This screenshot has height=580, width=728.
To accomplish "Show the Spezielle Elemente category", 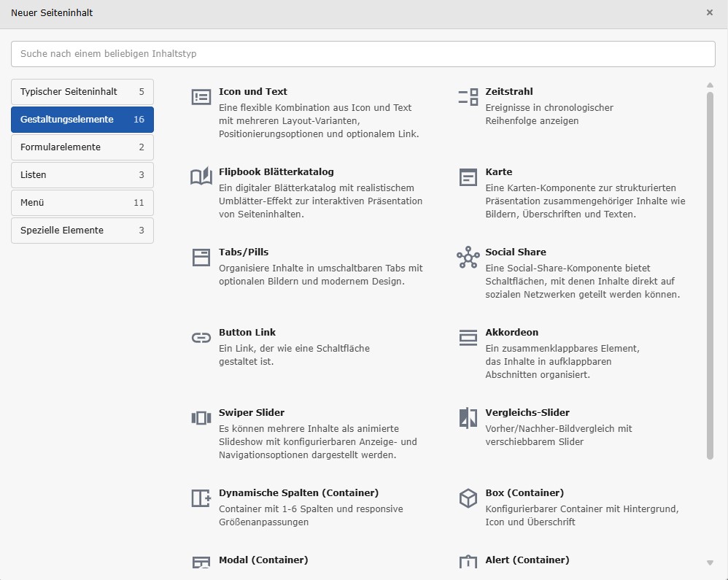I will 82,231.
